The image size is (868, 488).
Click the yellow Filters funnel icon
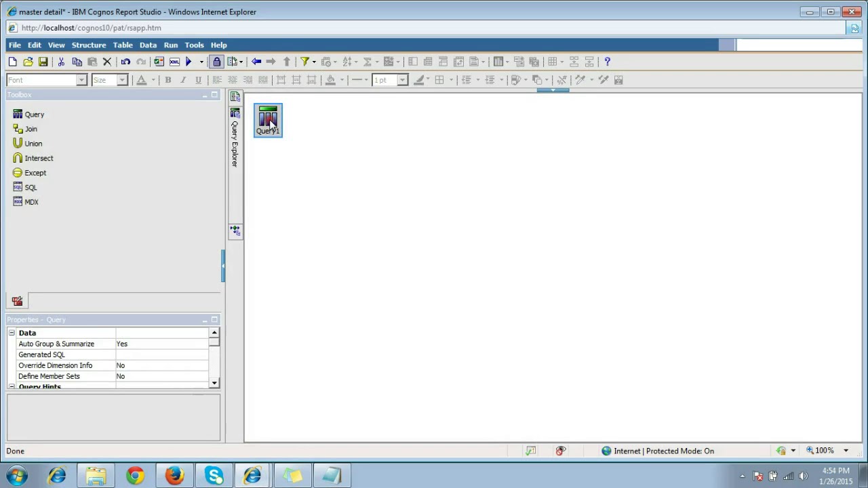pos(305,62)
